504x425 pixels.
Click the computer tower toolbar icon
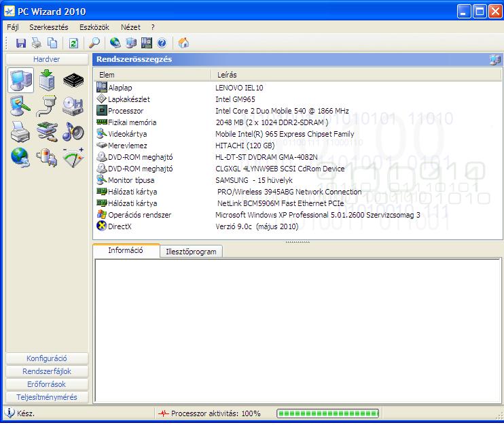pos(131,43)
